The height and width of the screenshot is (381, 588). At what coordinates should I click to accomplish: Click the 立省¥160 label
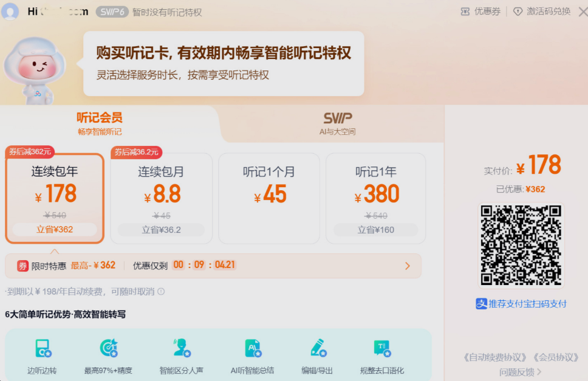pyautogui.click(x=376, y=230)
